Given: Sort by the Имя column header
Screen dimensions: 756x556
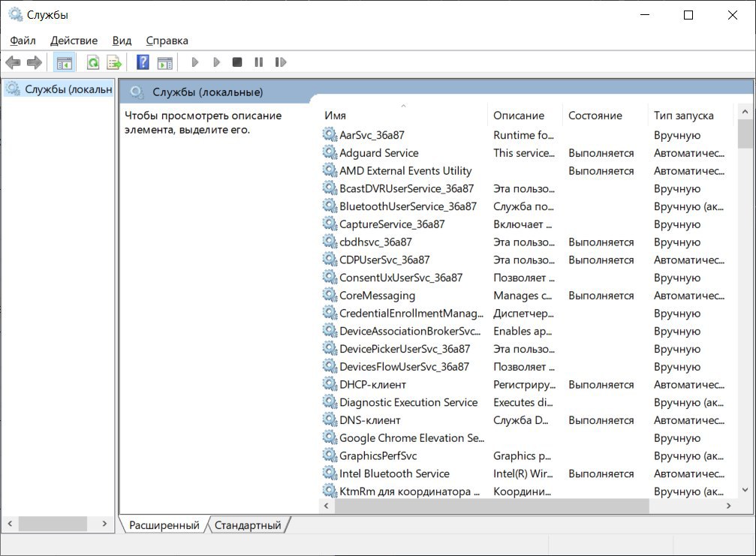Looking at the screenshot, I should [x=404, y=115].
